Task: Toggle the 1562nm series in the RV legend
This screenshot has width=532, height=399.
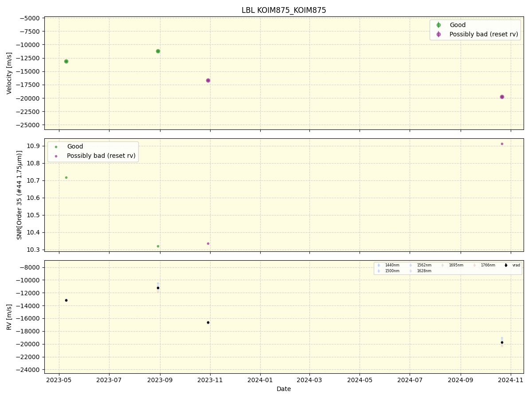Action: pyautogui.click(x=410, y=265)
